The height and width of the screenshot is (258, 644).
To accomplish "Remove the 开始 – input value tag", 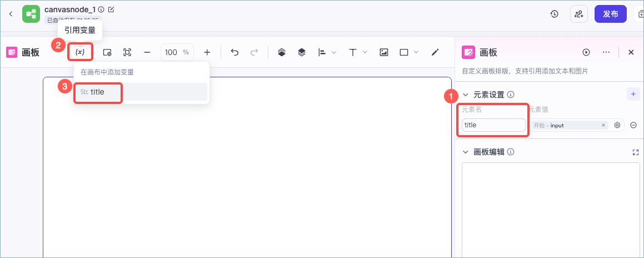I will pyautogui.click(x=603, y=125).
